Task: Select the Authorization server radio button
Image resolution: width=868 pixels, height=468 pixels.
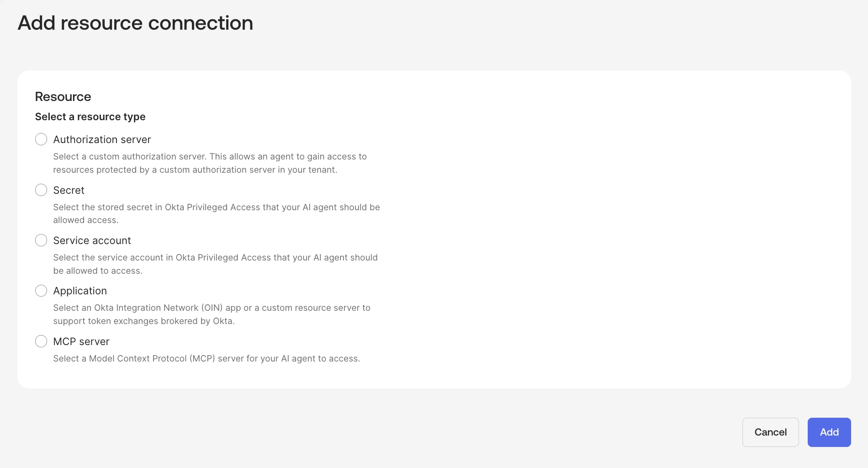Action: point(41,139)
